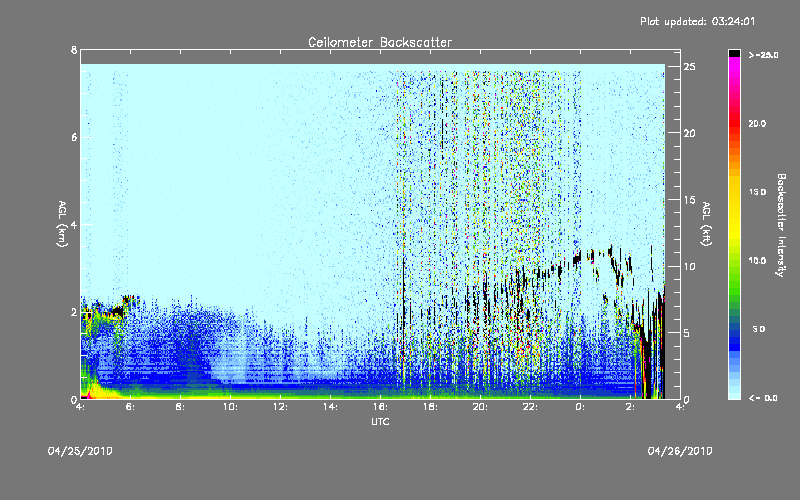Click the <=0.0 colorbar label
The height and width of the screenshot is (500, 800).
[x=763, y=397]
